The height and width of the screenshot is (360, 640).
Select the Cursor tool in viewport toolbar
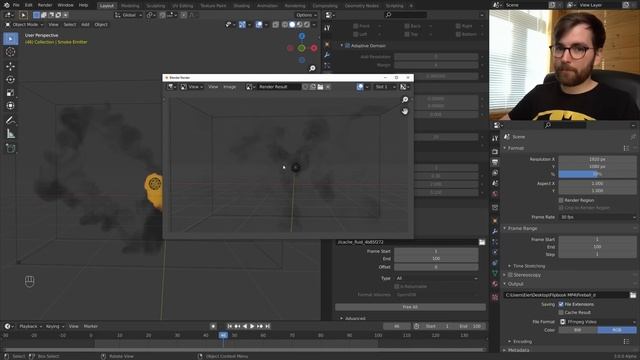[x=11, y=52]
